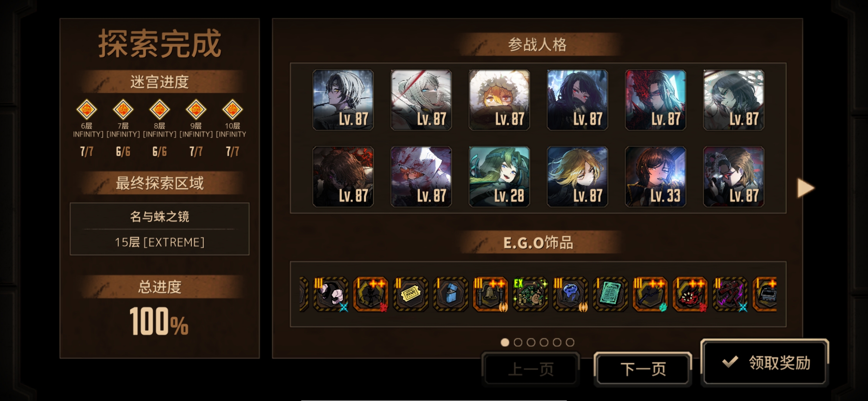Screen dimensions: 868x401
Task: Click the 上一页 previous page button
Action: pyautogui.click(x=530, y=369)
